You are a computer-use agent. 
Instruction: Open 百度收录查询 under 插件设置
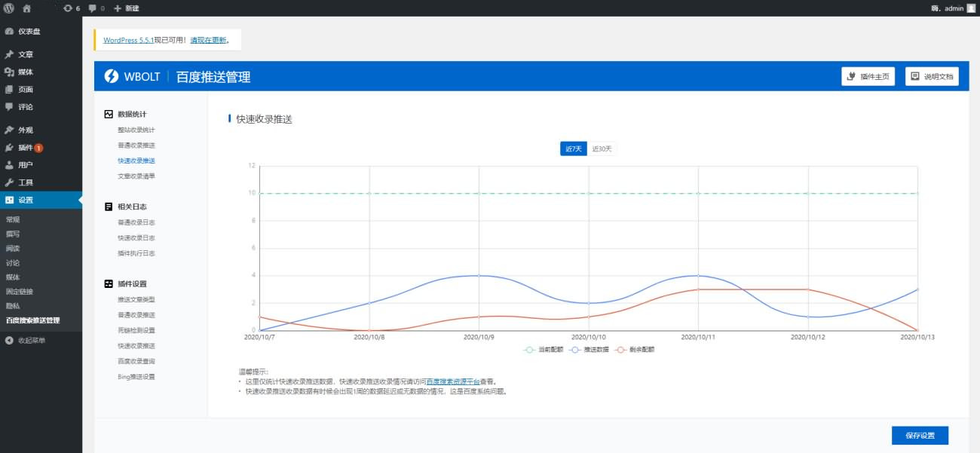[136, 361]
